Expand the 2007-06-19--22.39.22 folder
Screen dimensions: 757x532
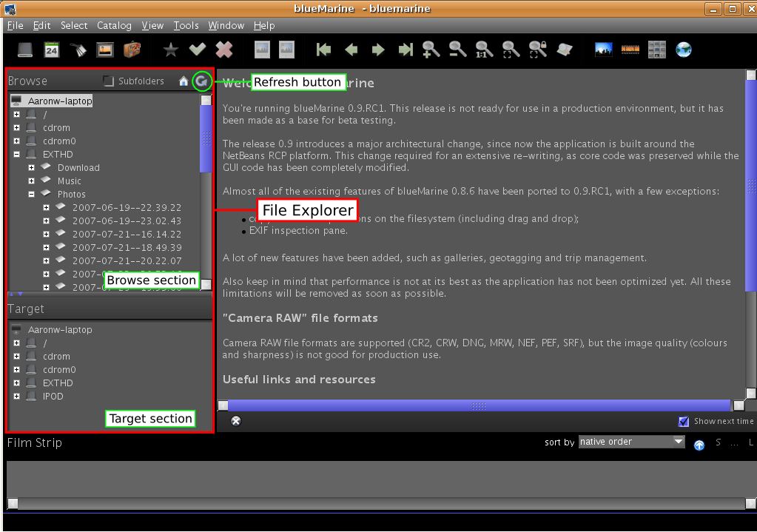(x=46, y=208)
